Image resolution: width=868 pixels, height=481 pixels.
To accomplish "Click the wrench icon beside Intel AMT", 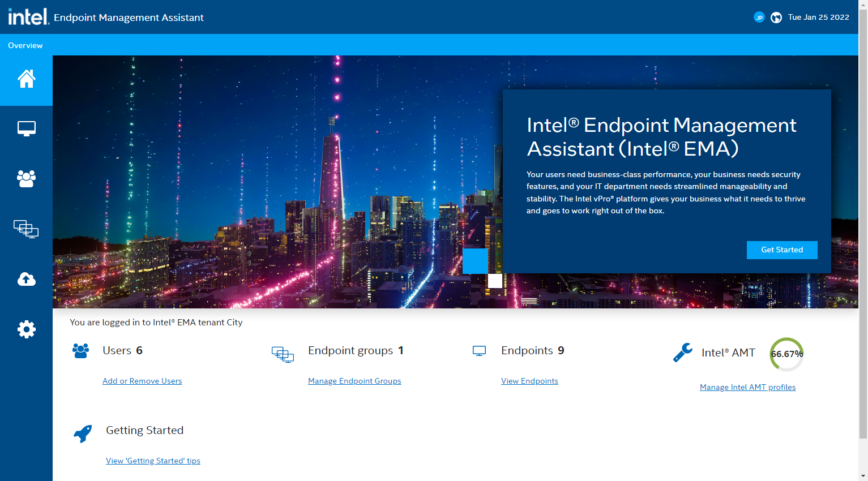I will coord(683,352).
